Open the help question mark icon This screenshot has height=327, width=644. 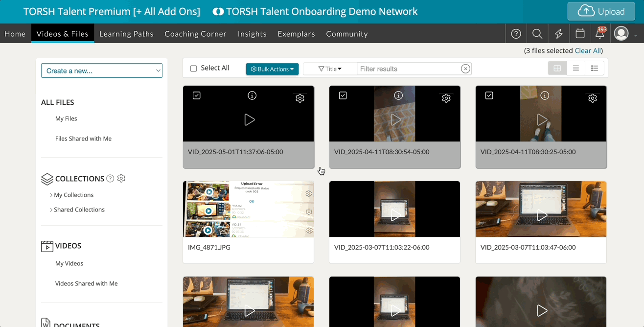(x=516, y=34)
